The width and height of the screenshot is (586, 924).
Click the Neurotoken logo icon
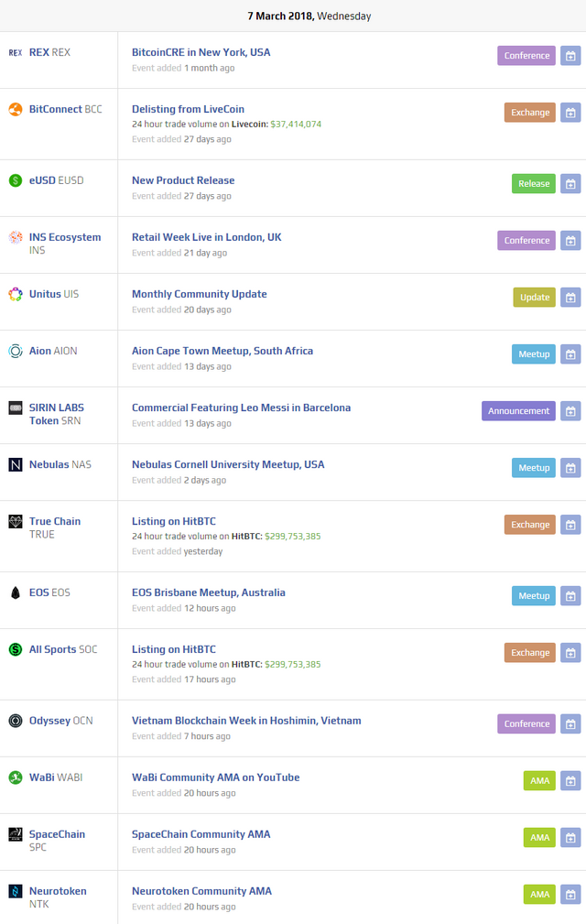[16, 891]
